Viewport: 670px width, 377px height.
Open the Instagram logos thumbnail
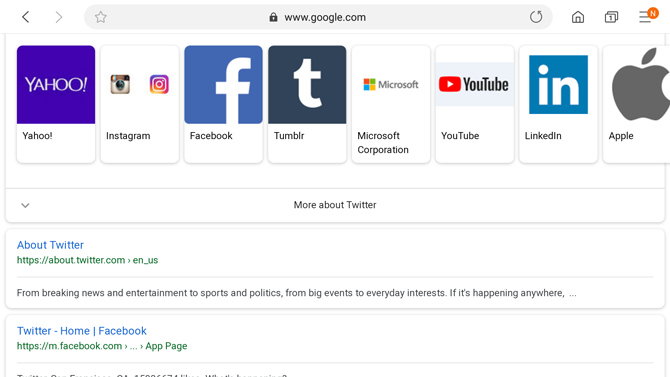pyautogui.click(x=140, y=85)
